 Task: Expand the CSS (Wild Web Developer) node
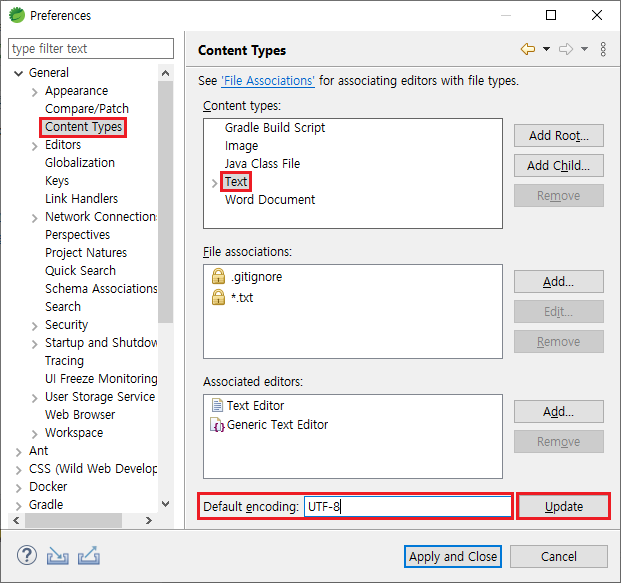point(18,470)
